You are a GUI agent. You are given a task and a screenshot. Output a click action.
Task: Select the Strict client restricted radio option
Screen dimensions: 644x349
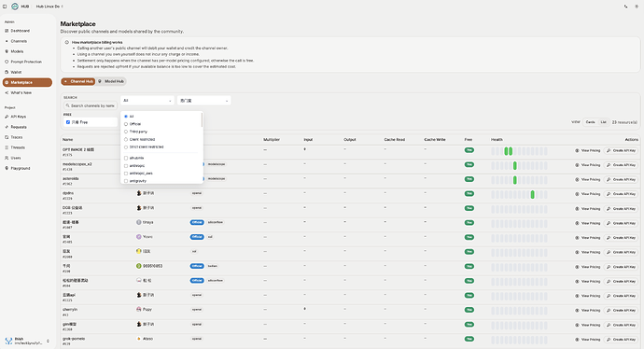pos(126,147)
